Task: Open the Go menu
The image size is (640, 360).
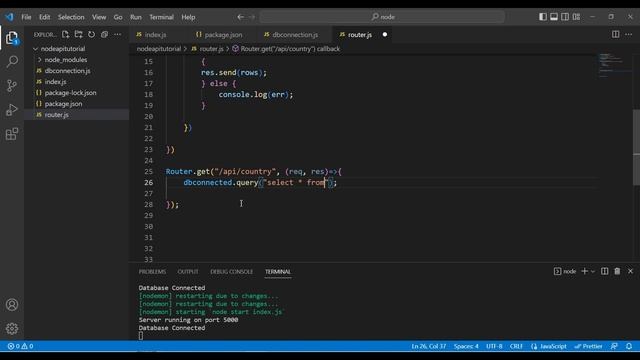Action: [x=118, y=17]
